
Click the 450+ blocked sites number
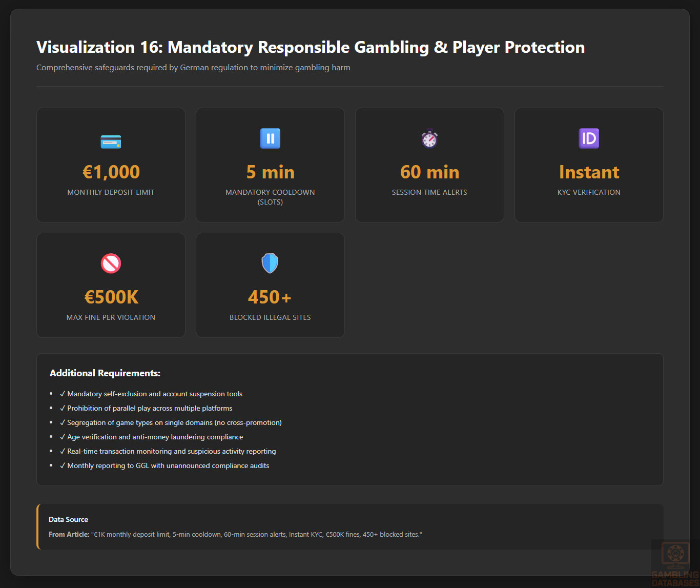click(x=270, y=297)
